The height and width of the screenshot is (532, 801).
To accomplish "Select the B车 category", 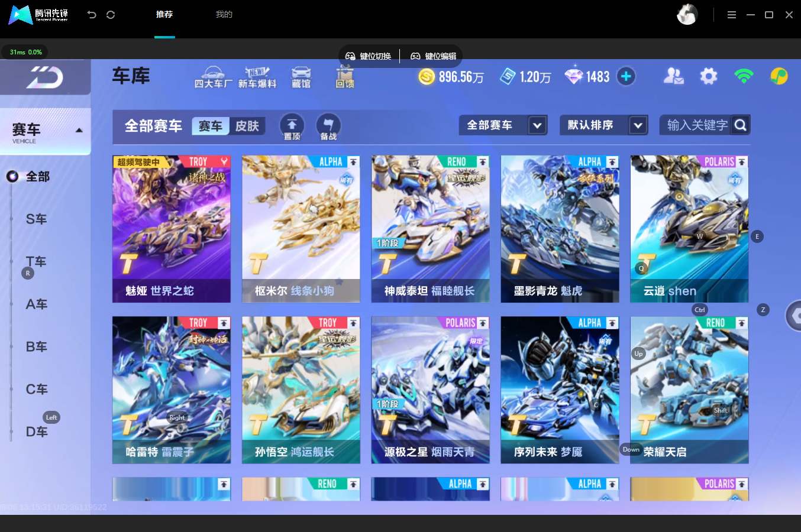I will 37,347.
